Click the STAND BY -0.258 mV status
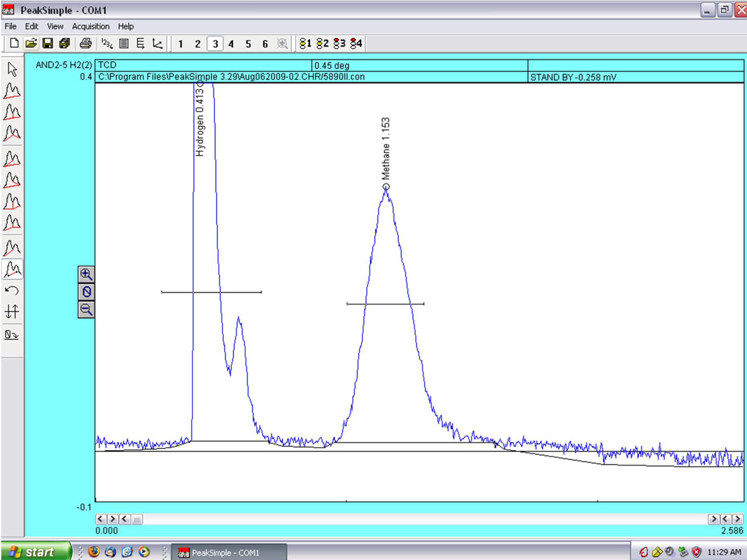 click(574, 77)
